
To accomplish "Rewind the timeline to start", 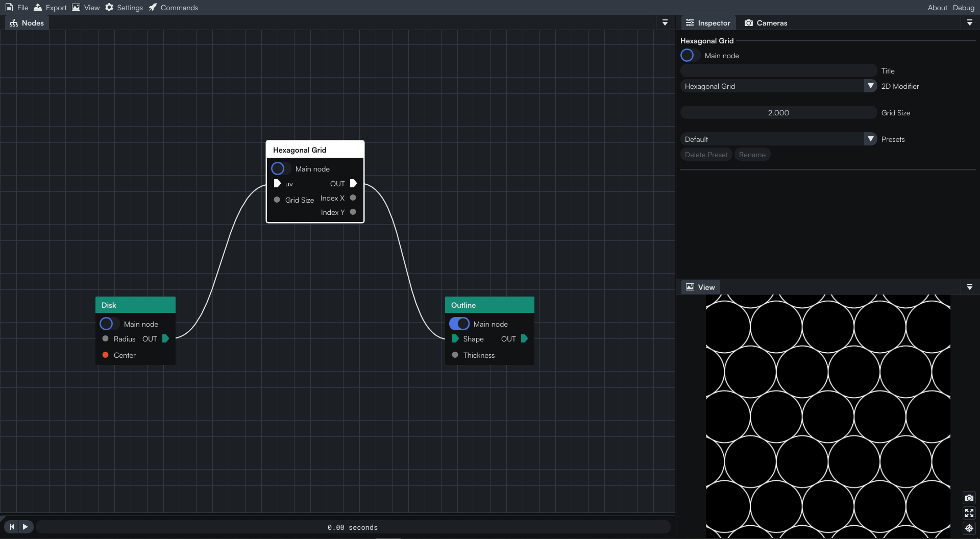I will point(12,526).
